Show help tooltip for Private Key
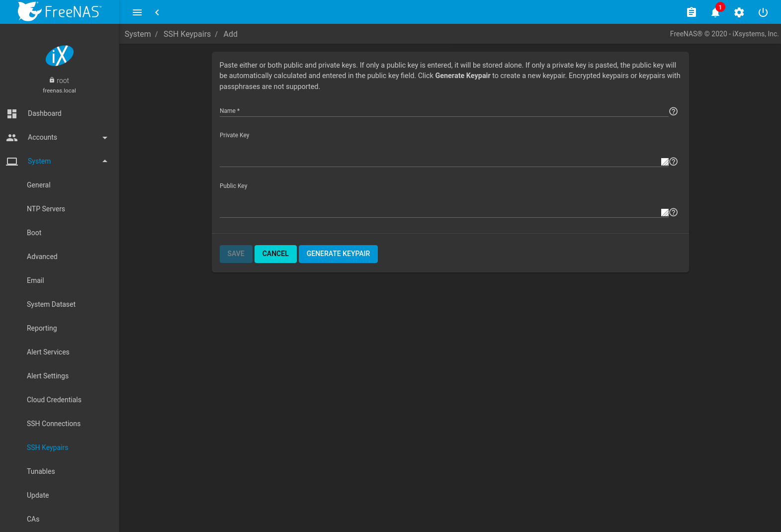 pyautogui.click(x=674, y=162)
